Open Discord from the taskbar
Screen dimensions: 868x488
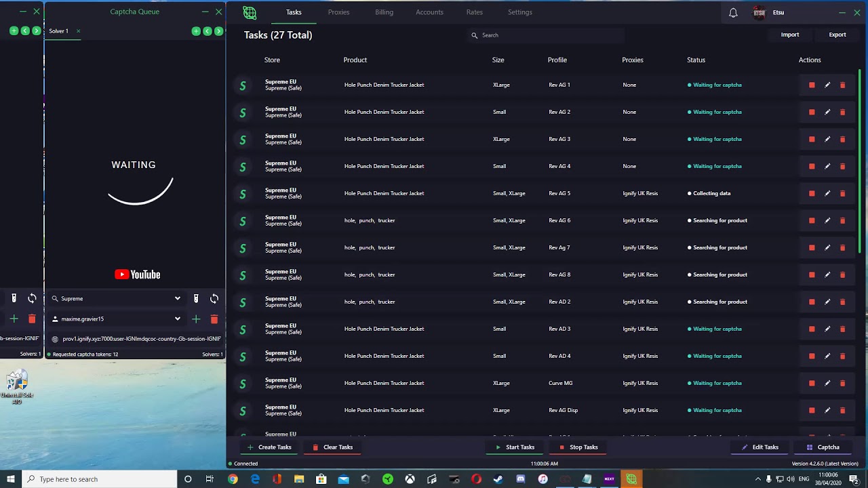(x=521, y=479)
